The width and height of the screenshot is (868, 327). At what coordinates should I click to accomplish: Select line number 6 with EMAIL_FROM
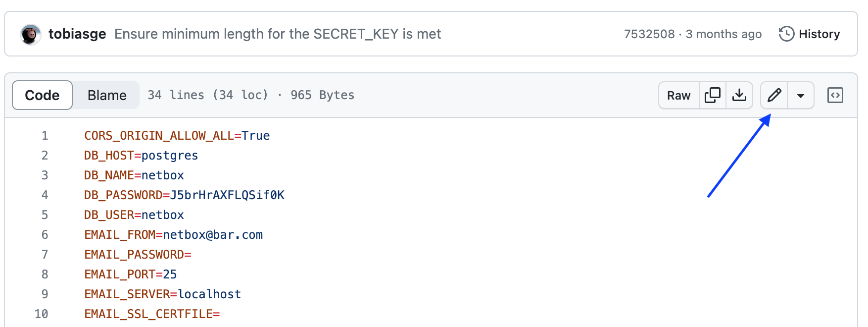click(44, 234)
